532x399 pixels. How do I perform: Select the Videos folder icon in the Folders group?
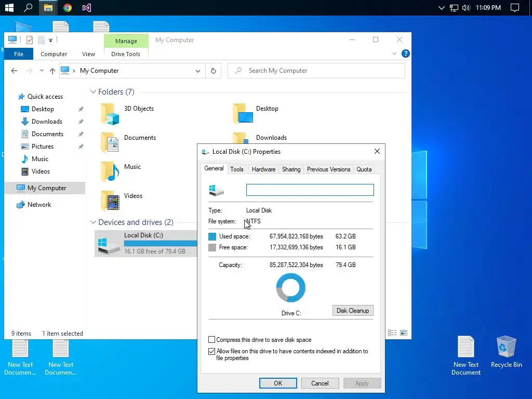(110, 201)
